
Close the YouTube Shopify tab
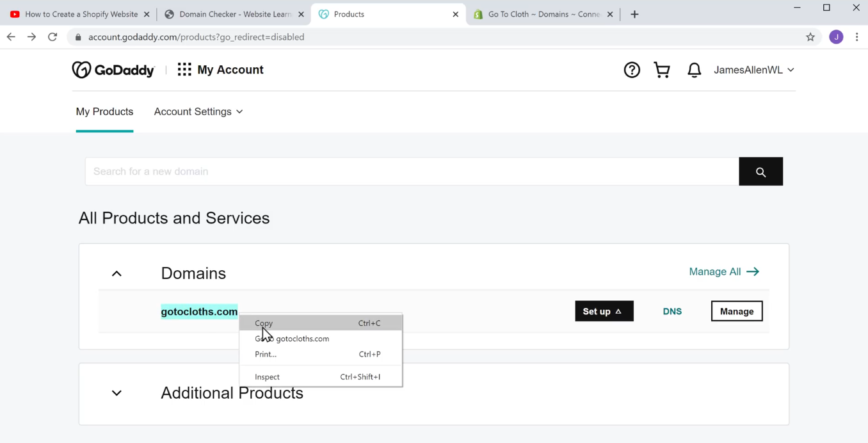coord(147,14)
